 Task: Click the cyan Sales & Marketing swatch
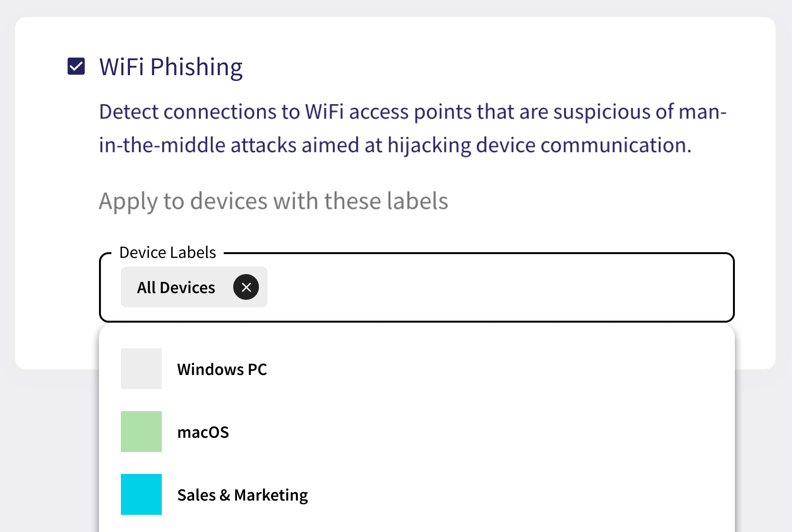pos(141,494)
